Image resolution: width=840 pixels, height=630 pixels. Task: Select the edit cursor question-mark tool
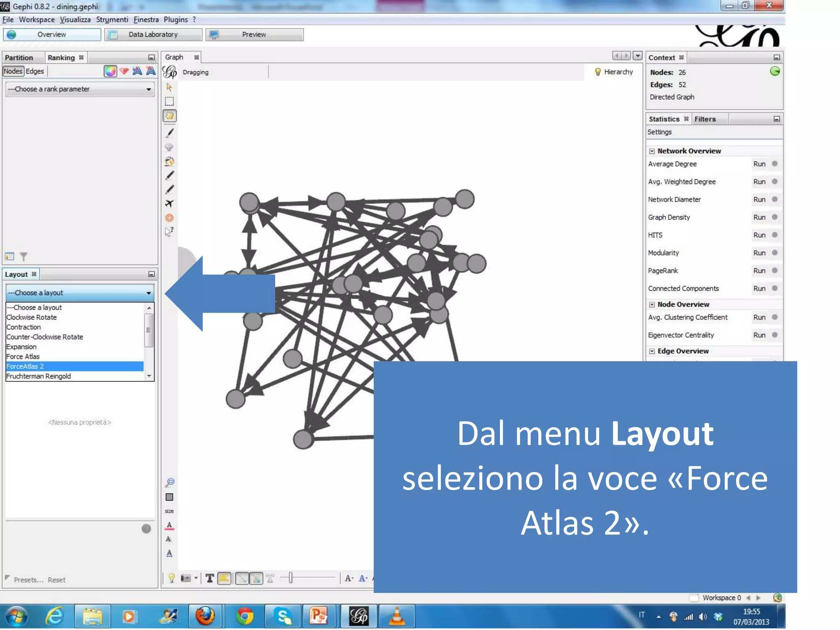click(x=169, y=232)
